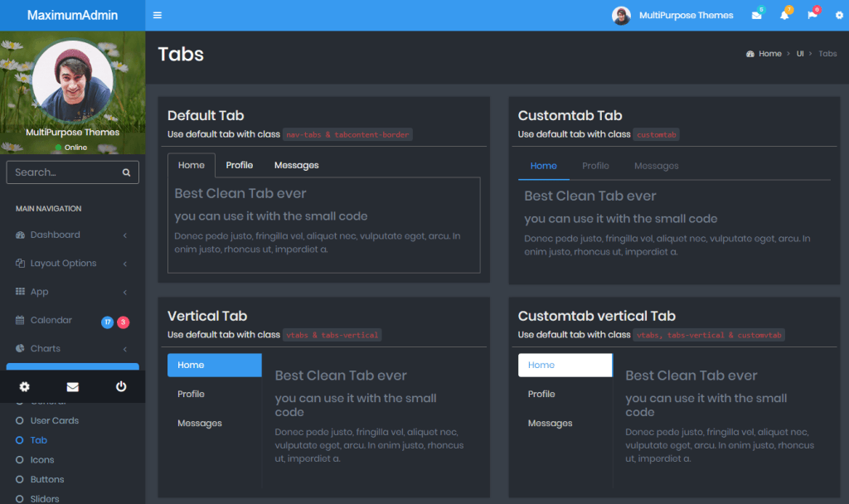Open Buttons sidebar link

click(x=47, y=479)
